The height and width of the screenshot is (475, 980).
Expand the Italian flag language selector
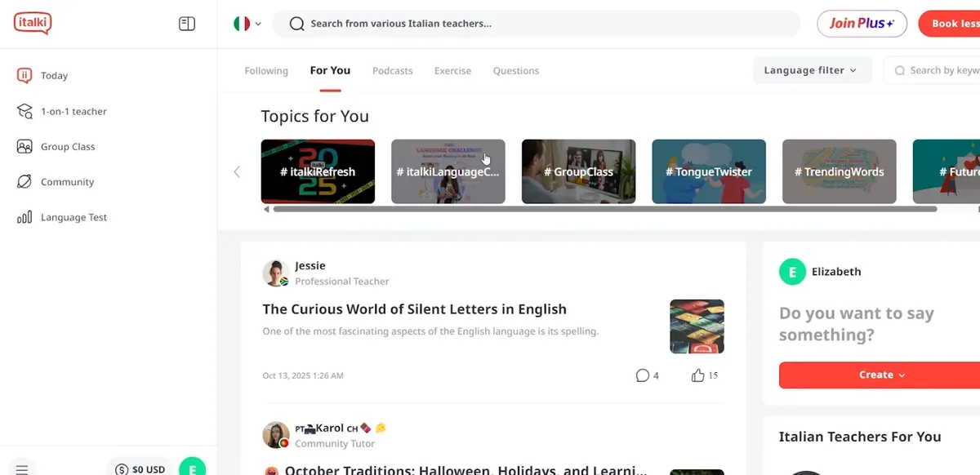coord(247,24)
